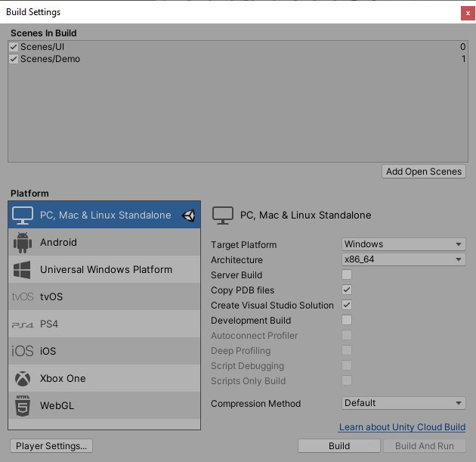This screenshot has width=476, height=462.
Task: Open the Compression Method dropdown
Action: pos(403,403)
